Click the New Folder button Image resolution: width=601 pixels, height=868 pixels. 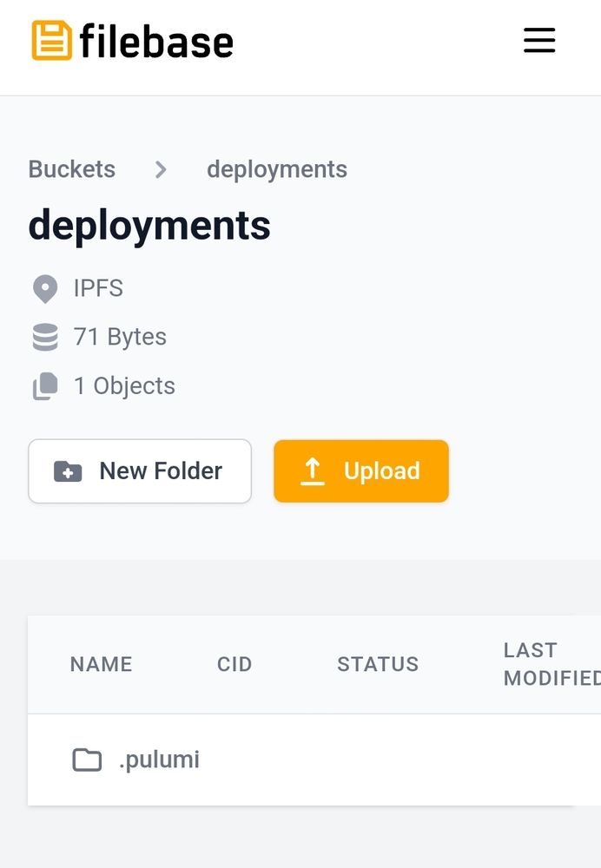[140, 471]
